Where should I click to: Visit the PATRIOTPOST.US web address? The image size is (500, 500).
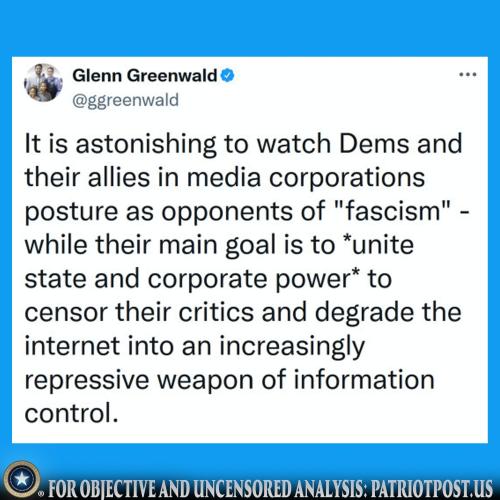pos(432,489)
